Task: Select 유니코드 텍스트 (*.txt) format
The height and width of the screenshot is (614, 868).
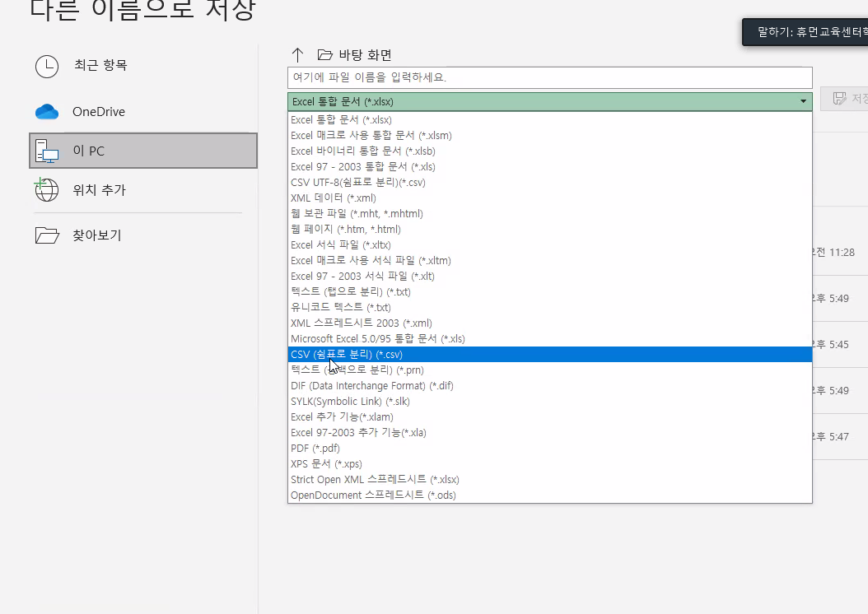Action: click(x=549, y=307)
